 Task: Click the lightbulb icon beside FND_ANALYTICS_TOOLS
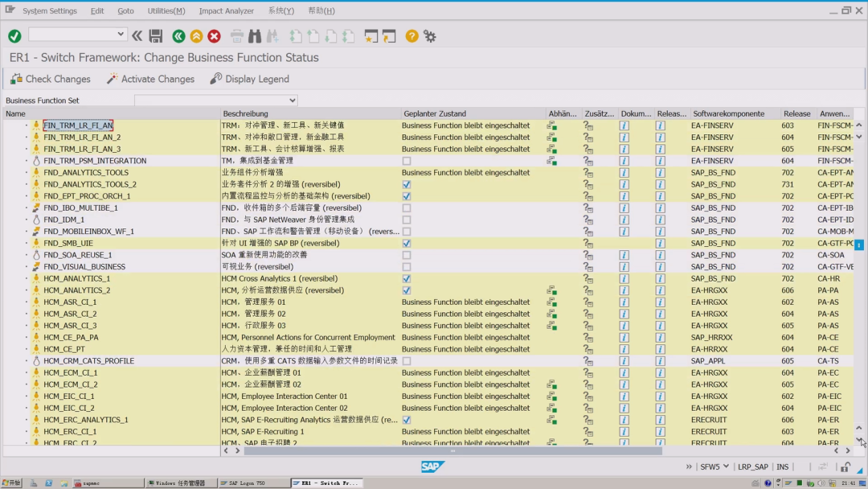click(x=36, y=172)
